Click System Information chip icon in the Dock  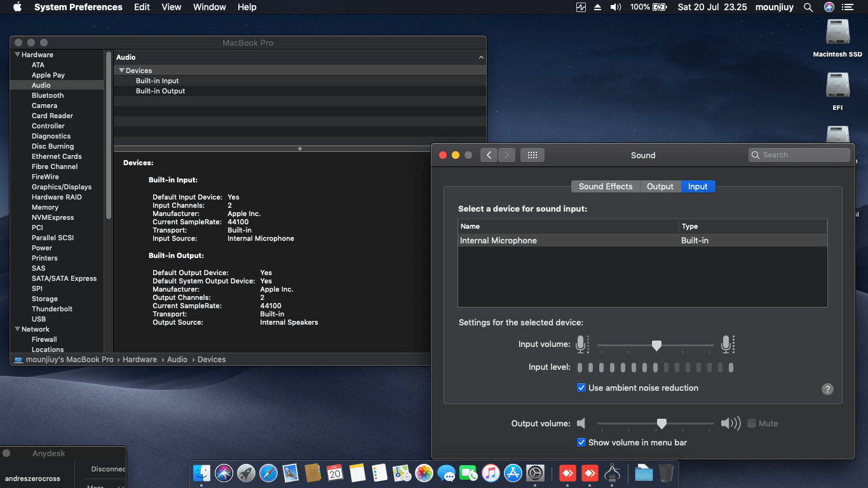(612, 473)
